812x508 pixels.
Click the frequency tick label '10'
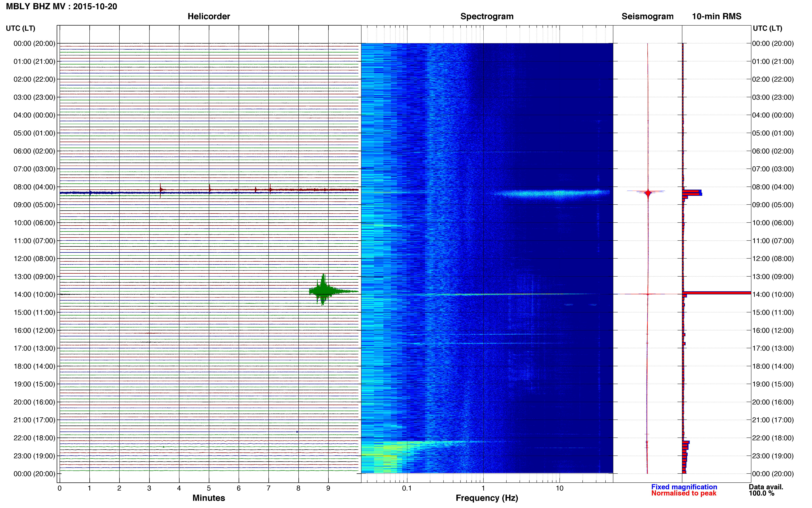click(559, 488)
